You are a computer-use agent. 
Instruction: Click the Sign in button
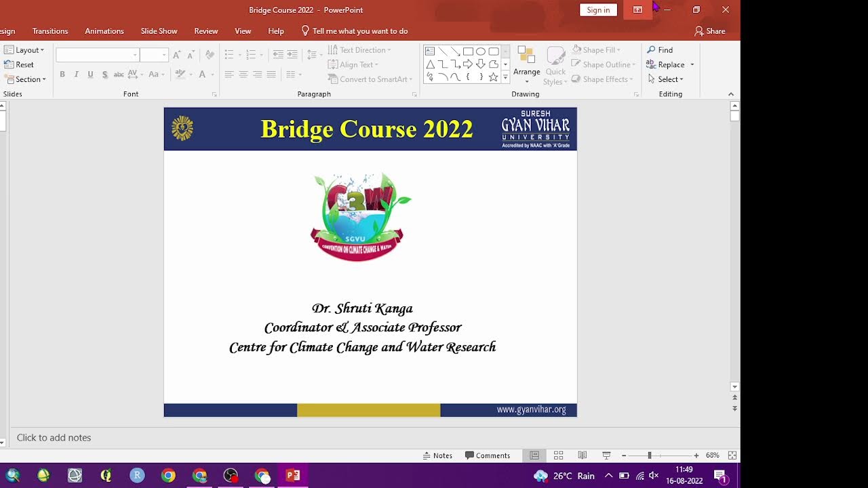(x=598, y=9)
